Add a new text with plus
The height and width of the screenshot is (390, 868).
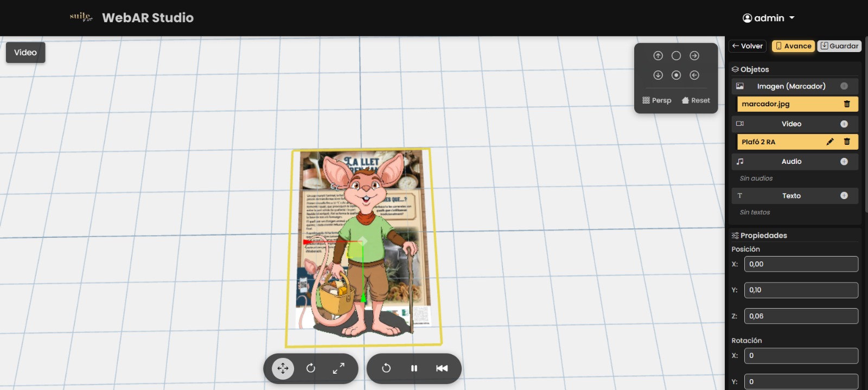pyautogui.click(x=844, y=196)
